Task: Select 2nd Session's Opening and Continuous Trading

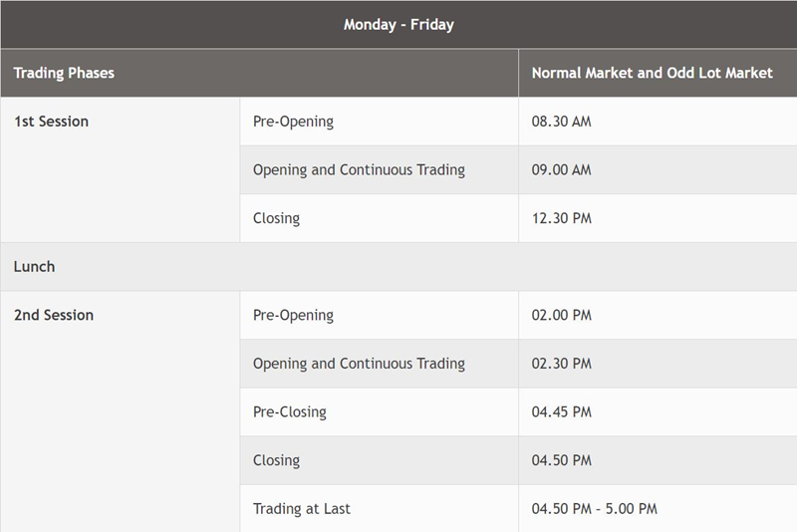Action: tap(359, 364)
